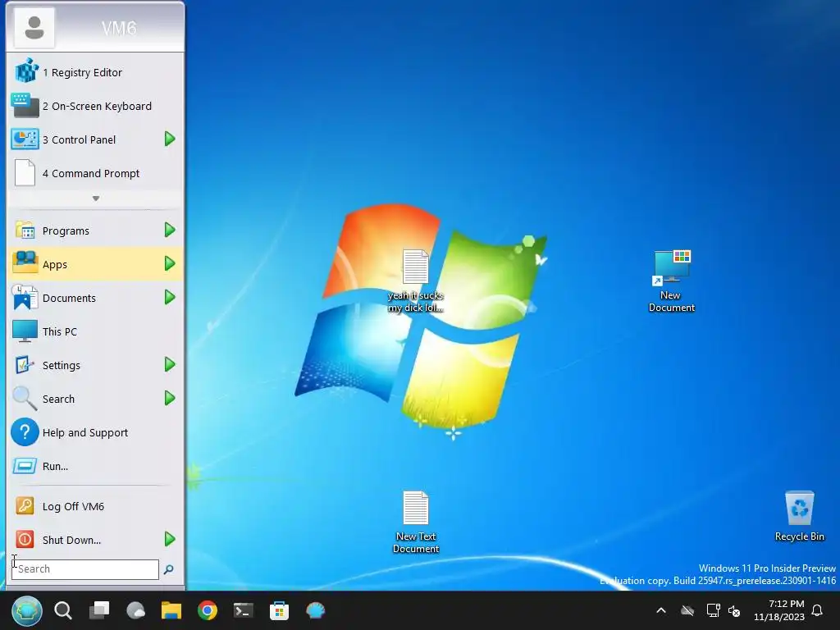Viewport: 840px width, 630px height.
Task: Click the Control Panel icon
Action: click(x=25, y=139)
